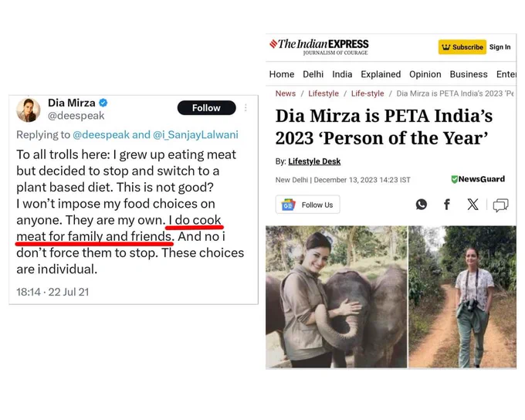Open the Lifestyle Desk author link

(x=314, y=161)
